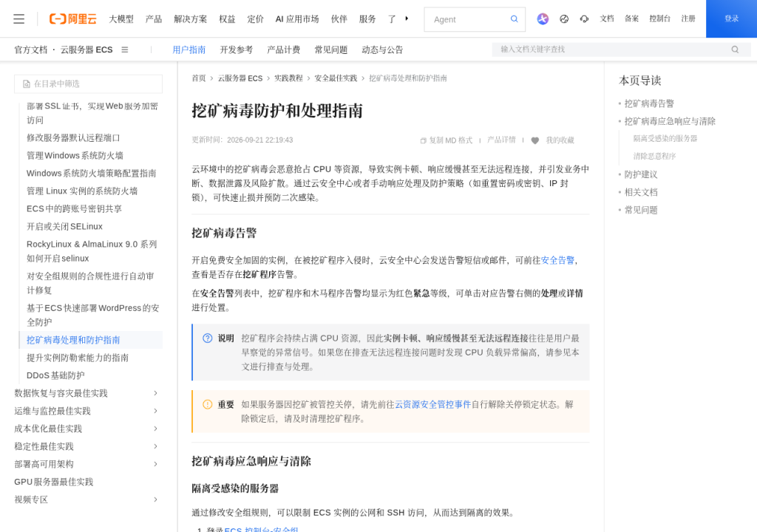This screenshot has height=532, width=757.
Task: Expand 数据恢复与容灾最佳实践 section
Action: point(155,393)
